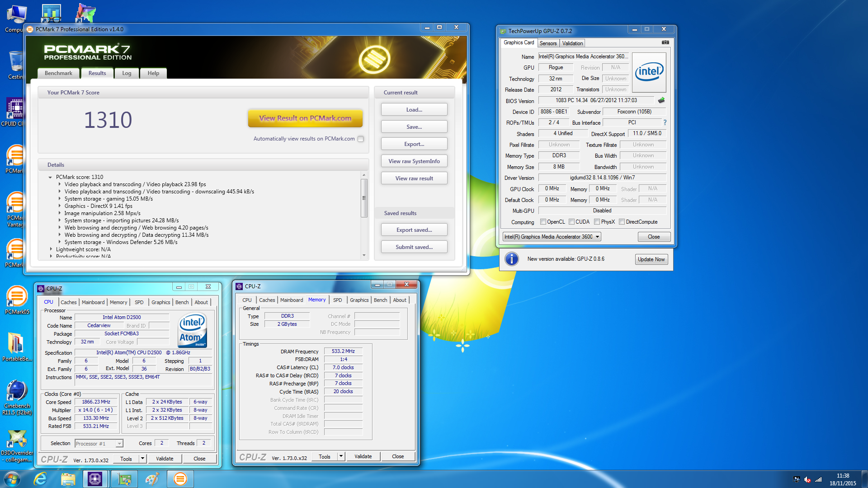
Task: Open the Computer desktop icon
Action: point(16,19)
